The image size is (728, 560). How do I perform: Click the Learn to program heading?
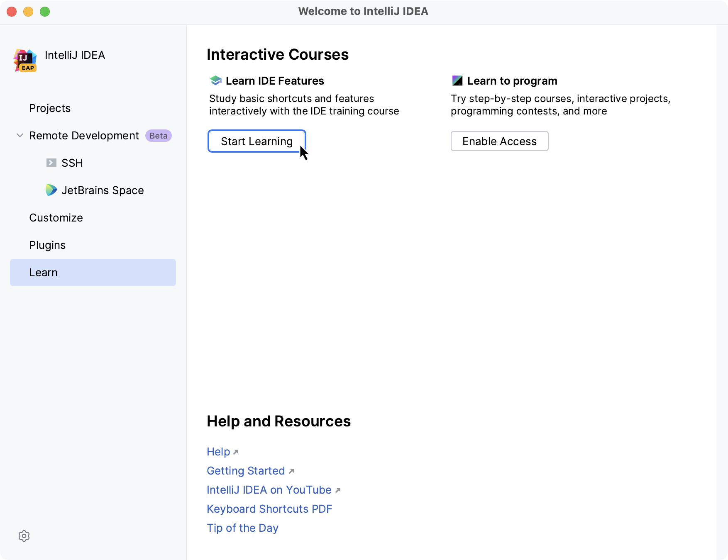(x=512, y=81)
